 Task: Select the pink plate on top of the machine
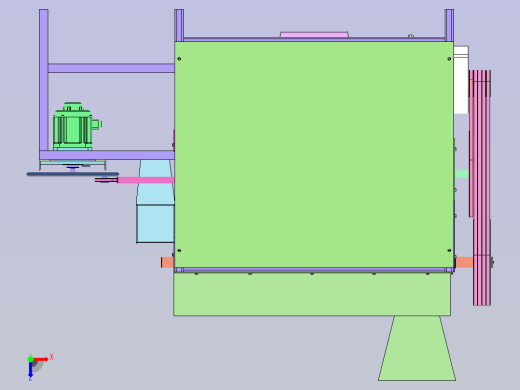tap(314, 35)
